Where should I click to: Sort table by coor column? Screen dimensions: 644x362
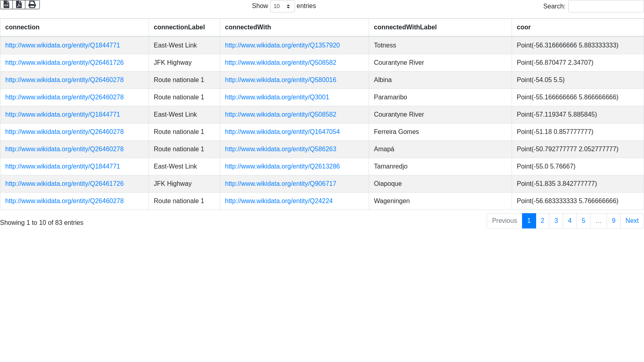pos(524,27)
